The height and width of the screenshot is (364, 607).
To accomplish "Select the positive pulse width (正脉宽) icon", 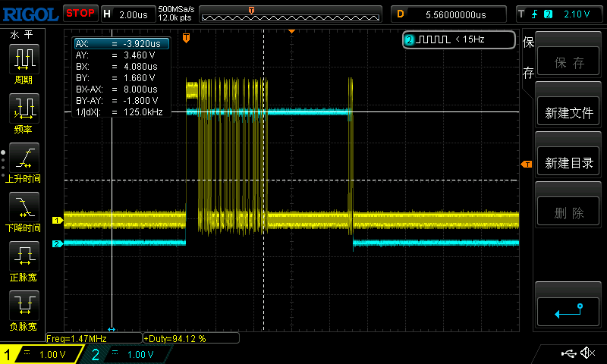I will 24,256.
